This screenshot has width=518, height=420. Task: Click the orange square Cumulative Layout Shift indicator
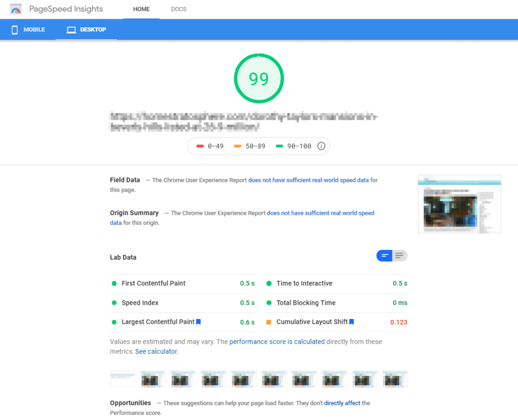click(269, 322)
